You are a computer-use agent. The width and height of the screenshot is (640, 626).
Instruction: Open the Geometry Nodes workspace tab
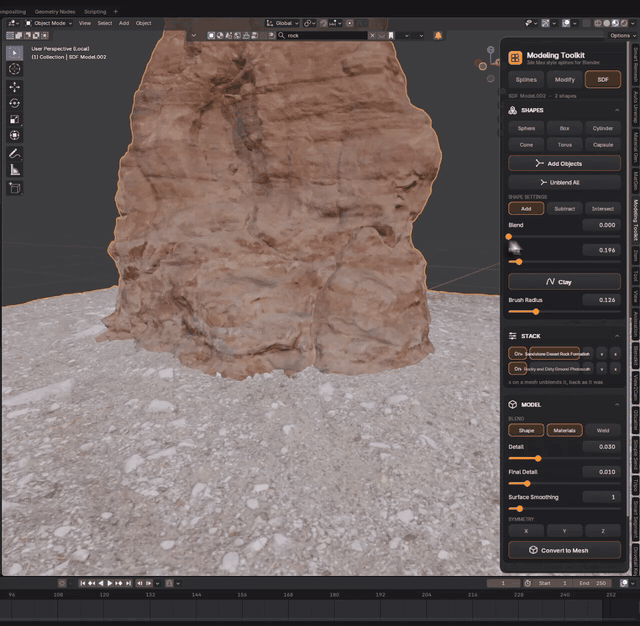(x=55, y=11)
